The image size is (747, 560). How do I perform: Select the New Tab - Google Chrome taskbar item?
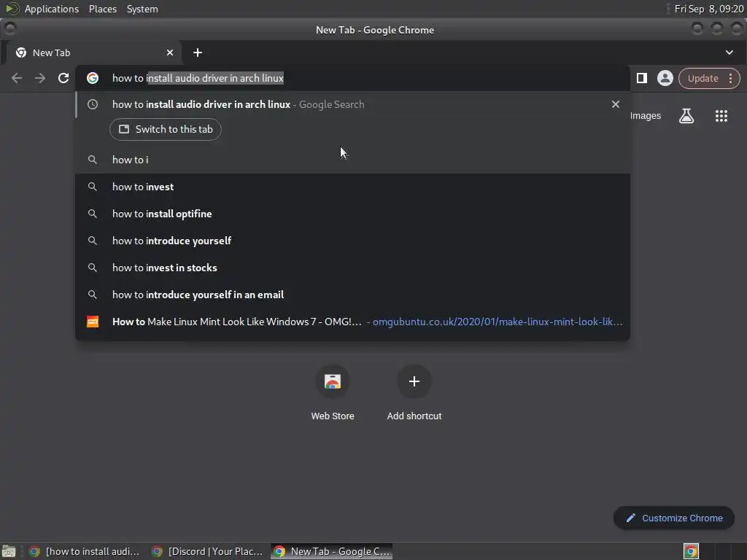click(x=332, y=551)
